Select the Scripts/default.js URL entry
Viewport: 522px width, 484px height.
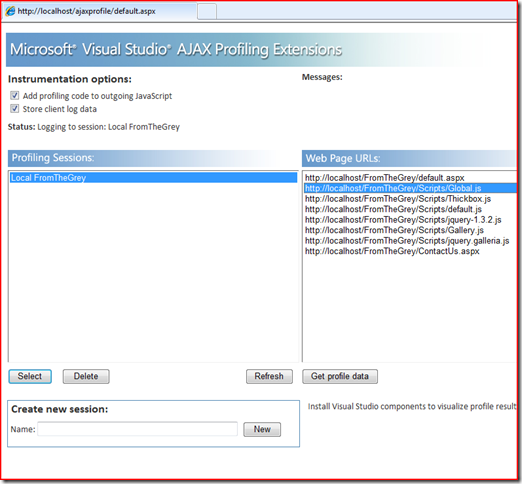(410, 209)
